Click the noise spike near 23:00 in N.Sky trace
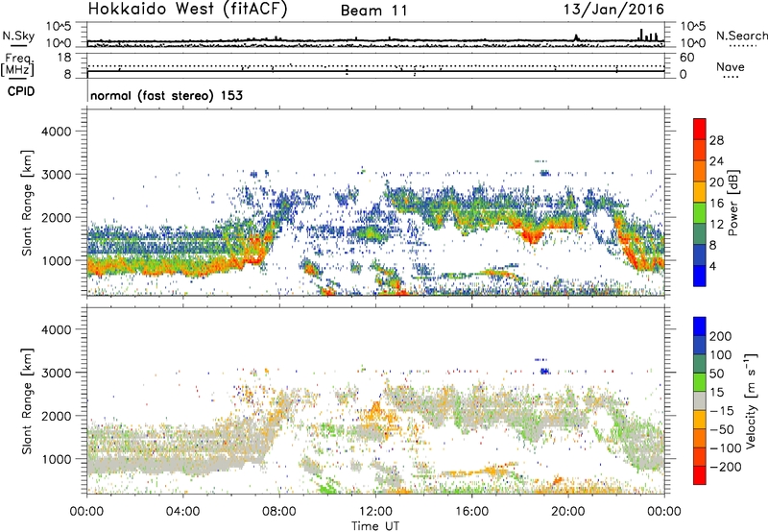 (x=641, y=35)
